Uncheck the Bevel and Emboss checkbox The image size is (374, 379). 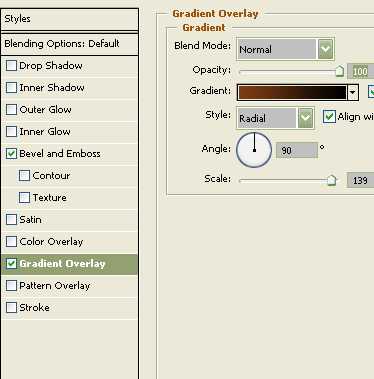point(11,154)
